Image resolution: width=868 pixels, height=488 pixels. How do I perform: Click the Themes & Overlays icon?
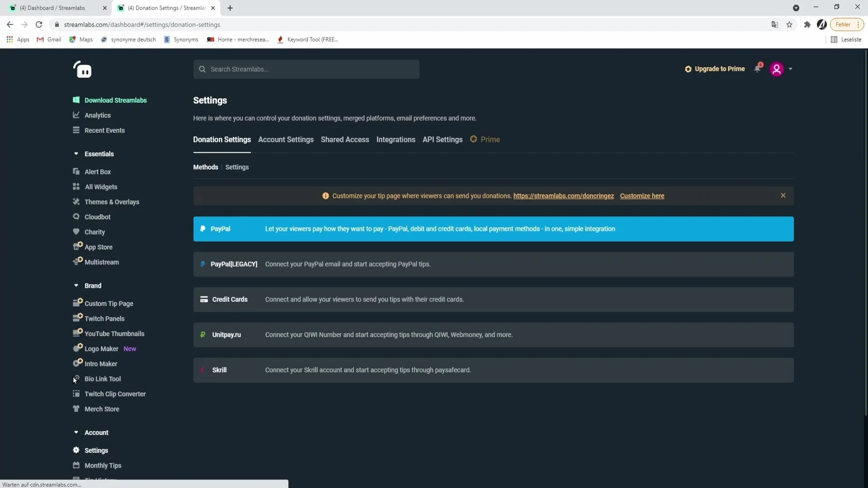point(76,202)
